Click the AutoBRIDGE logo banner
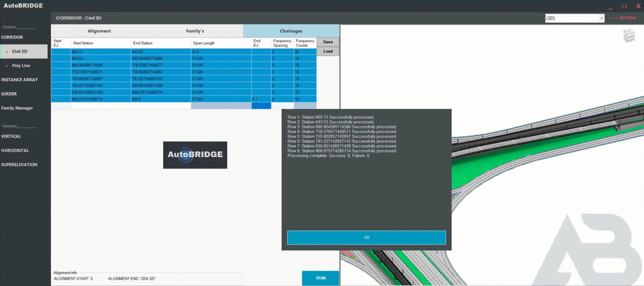This screenshot has width=644, height=286. 195,155
